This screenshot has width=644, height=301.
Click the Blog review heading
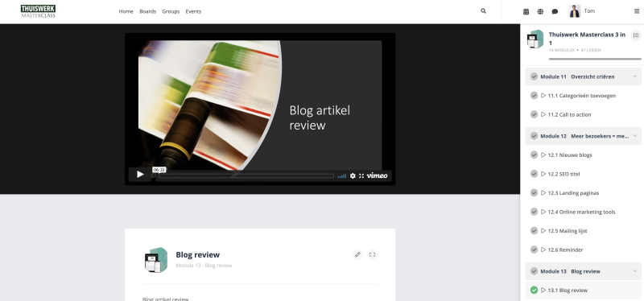[x=197, y=254]
